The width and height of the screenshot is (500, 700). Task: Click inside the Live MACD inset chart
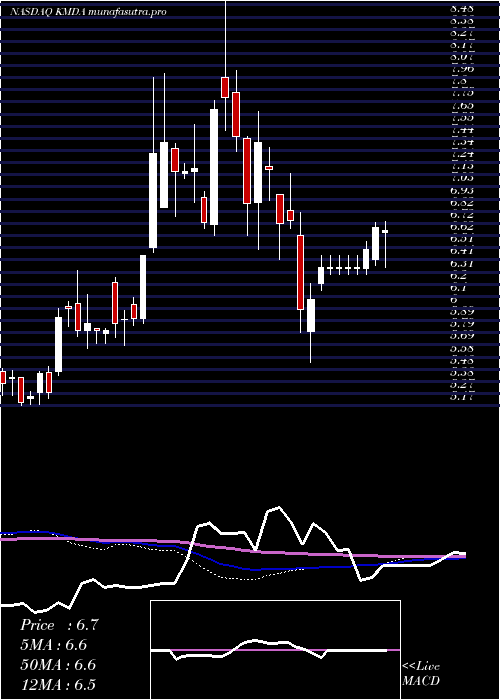(x=275, y=650)
